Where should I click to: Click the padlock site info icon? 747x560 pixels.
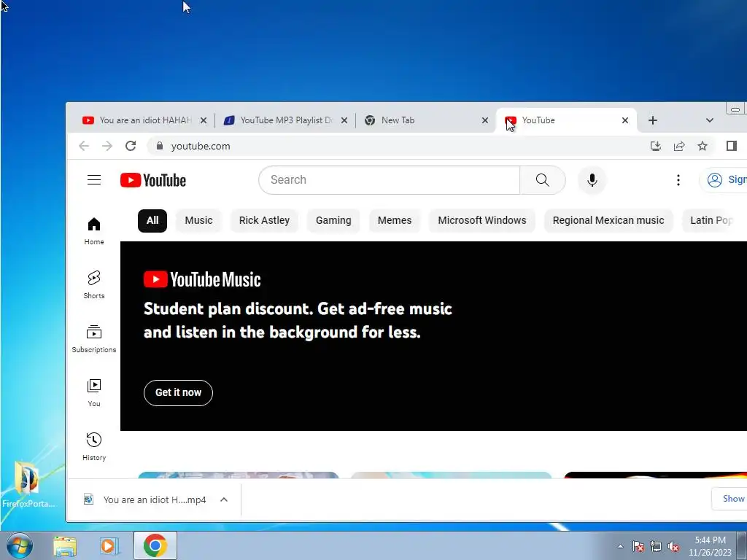point(160,146)
